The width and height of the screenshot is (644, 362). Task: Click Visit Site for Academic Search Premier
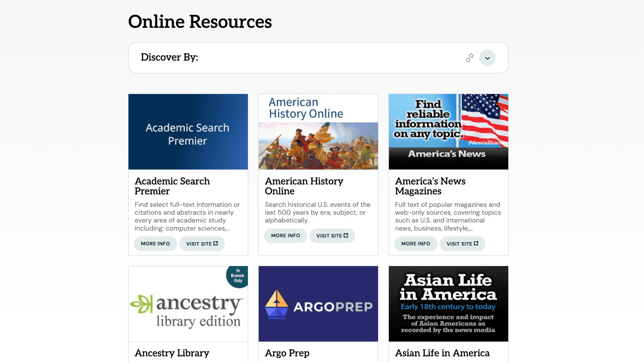202,244
